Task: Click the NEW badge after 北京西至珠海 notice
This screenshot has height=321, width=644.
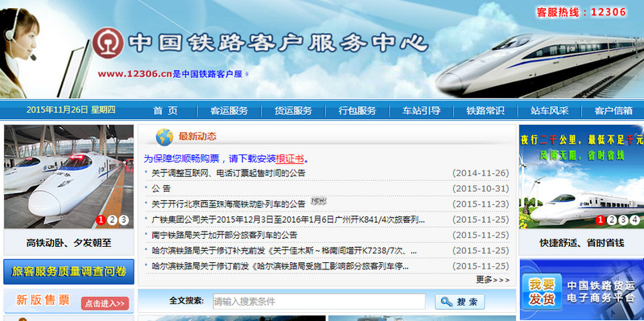Action: click(x=318, y=201)
